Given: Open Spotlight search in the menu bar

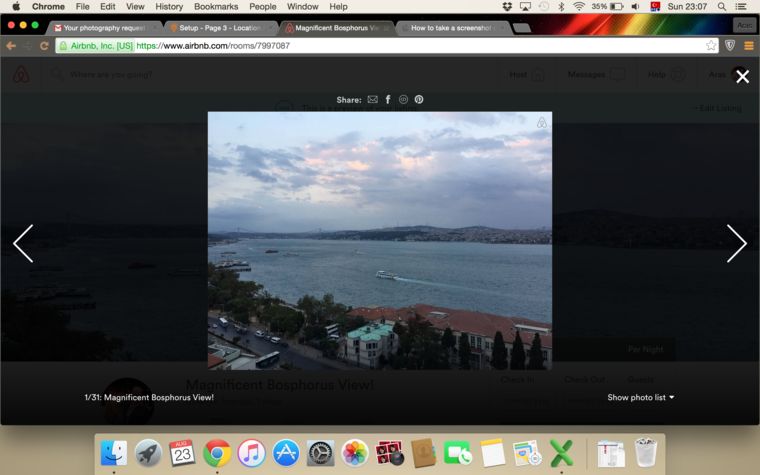Looking at the screenshot, I should (721, 6).
